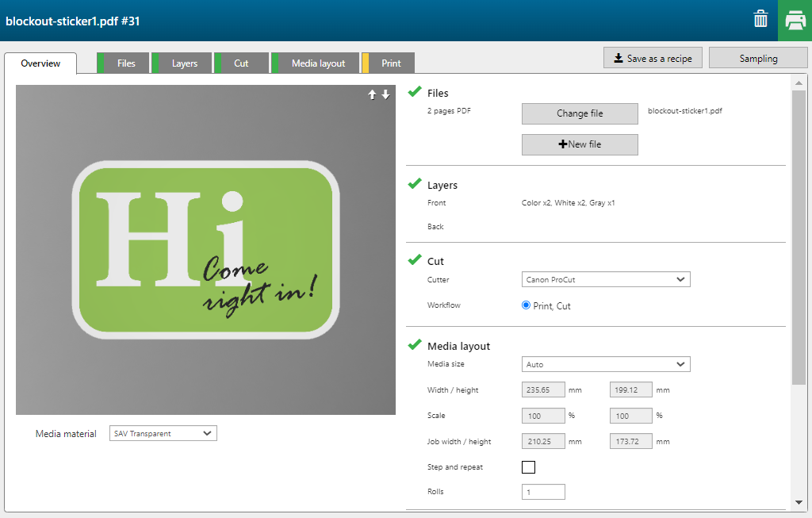Open the Cutter dropdown showing Canon ProCut
This screenshot has width=812, height=518.
tap(606, 279)
